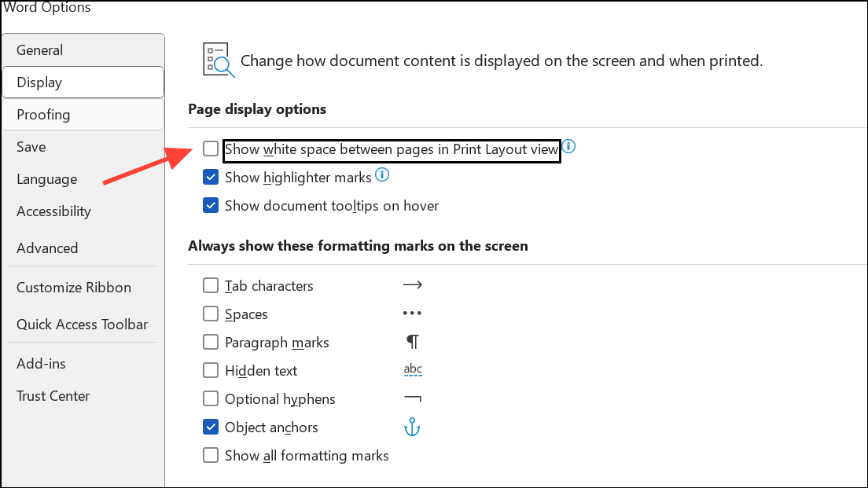This screenshot has width=868, height=488.
Task: Click the info icon next to highlighter marks
Action: point(382,175)
